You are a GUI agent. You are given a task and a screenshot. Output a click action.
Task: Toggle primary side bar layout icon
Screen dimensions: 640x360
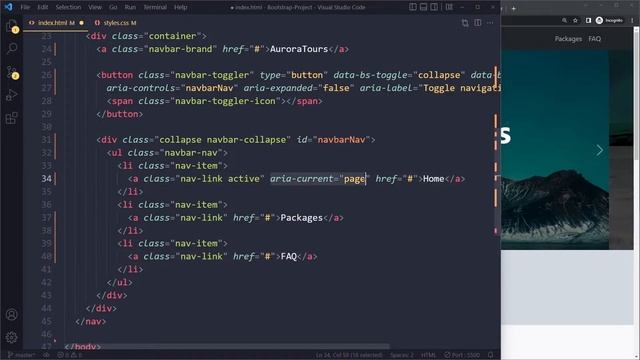point(413,7)
